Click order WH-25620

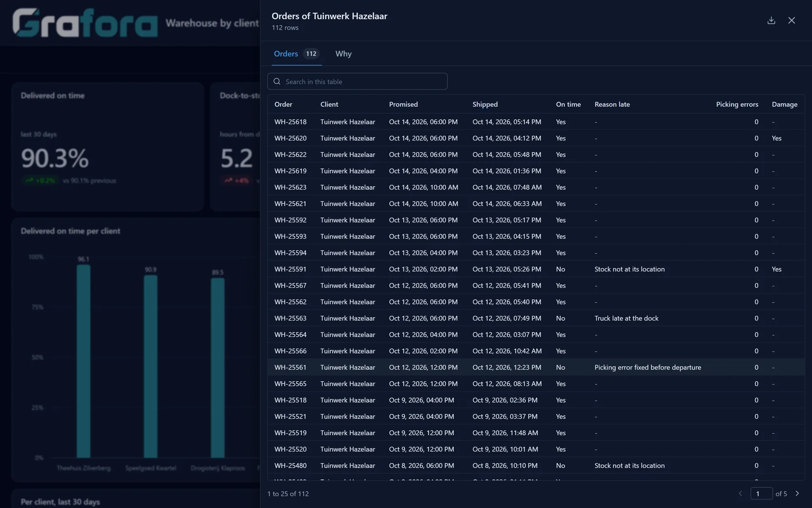[x=290, y=138]
